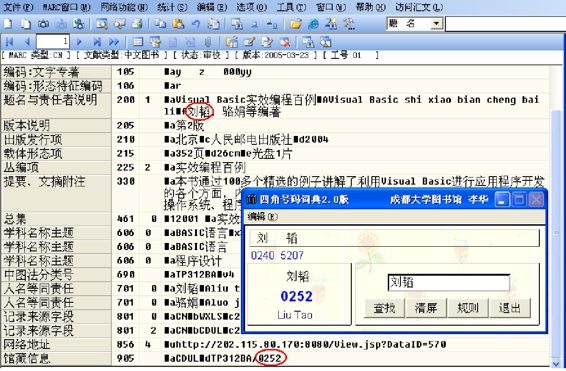Viewport: 566px width, 371px height.
Task: Click the delete record red X icon
Action: (x=285, y=42)
